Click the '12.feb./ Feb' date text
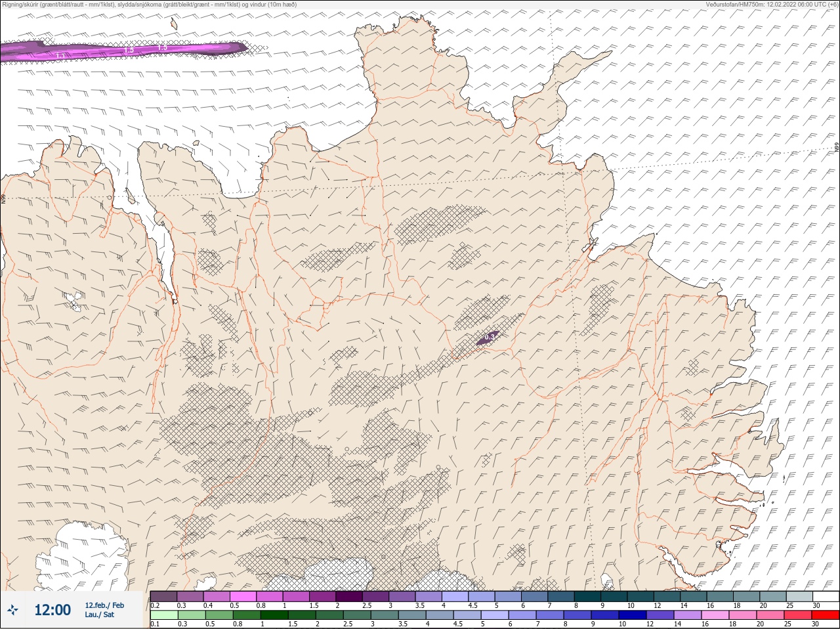The image size is (840, 629). [104, 605]
